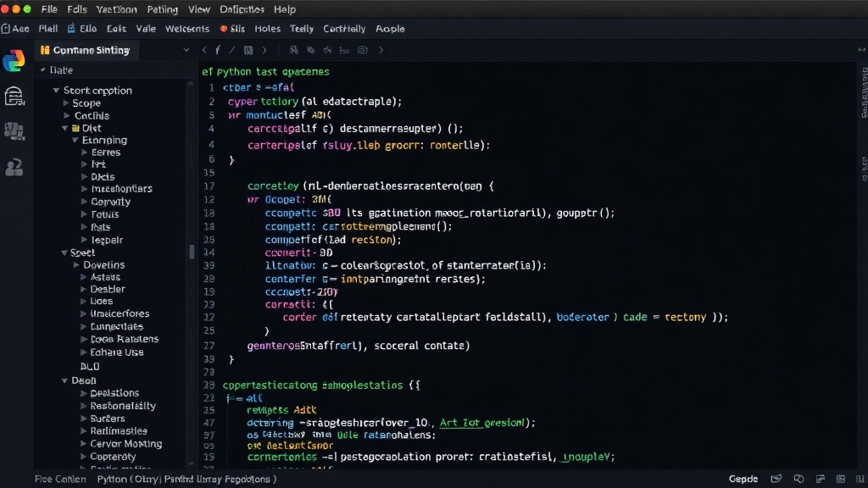This screenshot has height=488, width=868.
Task: Click the grid icon before the last toolbar chevron
Action: 363,50
